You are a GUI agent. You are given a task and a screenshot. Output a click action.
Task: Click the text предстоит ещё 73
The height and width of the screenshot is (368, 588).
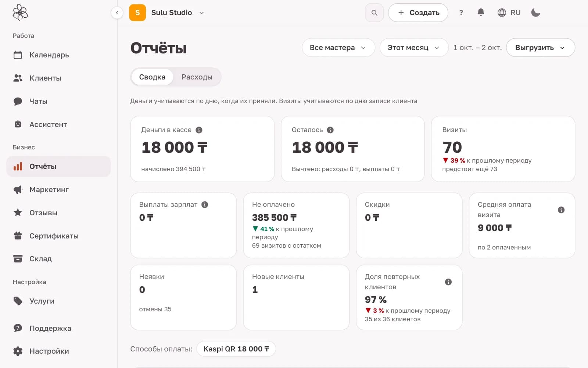coord(470,169)
